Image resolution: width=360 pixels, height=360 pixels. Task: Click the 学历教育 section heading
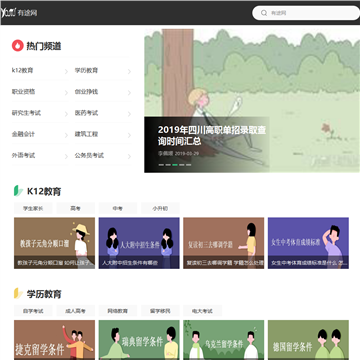(44, 294)
